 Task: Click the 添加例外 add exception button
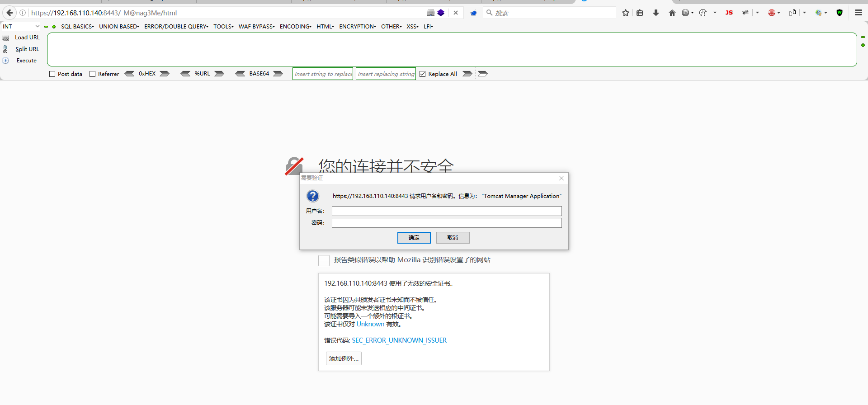coord(344,358)
